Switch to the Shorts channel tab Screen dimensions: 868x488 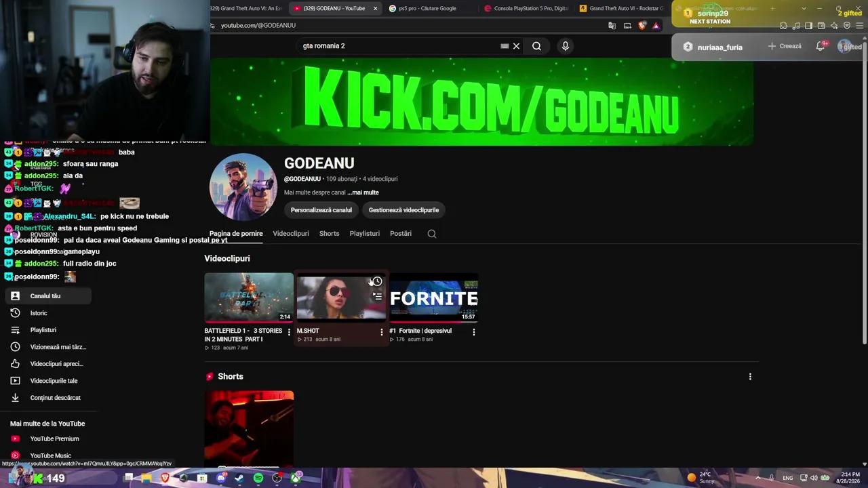[329, 233]
